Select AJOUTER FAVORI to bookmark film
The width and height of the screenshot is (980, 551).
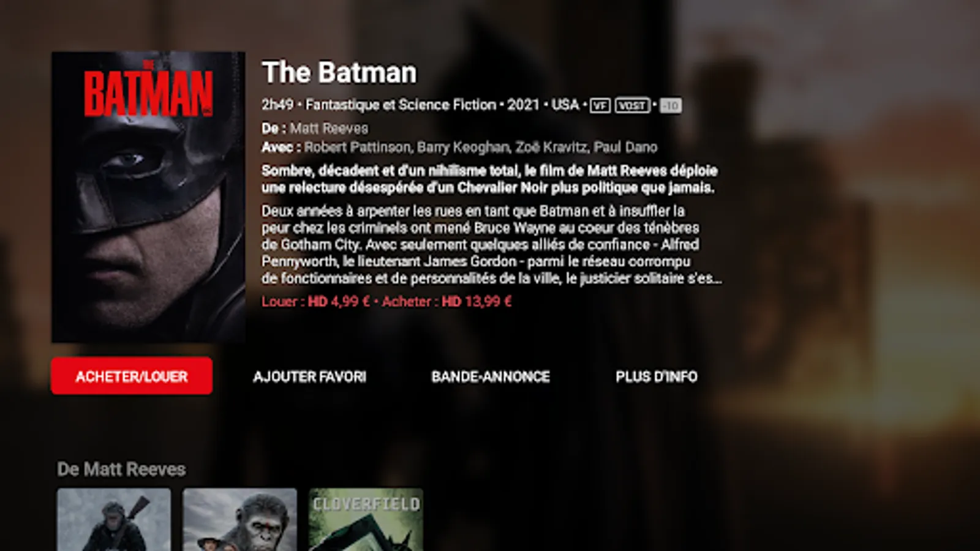pyautogui.click(x=309, y=377)
